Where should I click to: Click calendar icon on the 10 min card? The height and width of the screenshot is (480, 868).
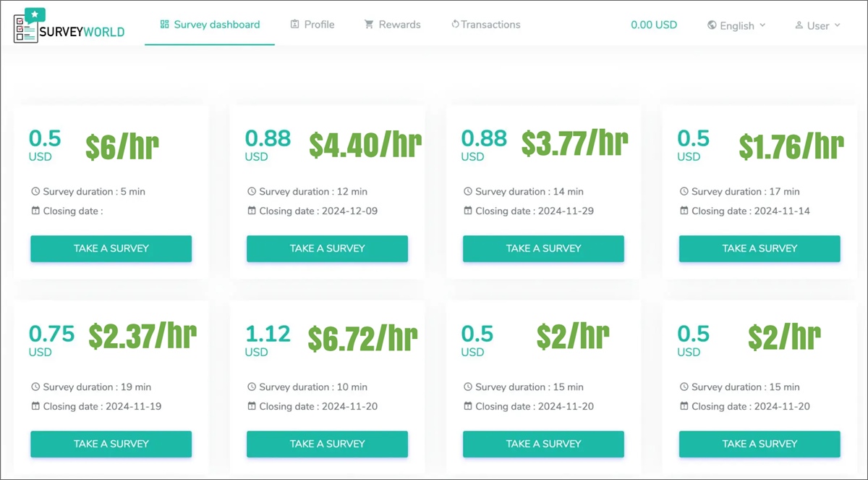(x=252, y=406)
